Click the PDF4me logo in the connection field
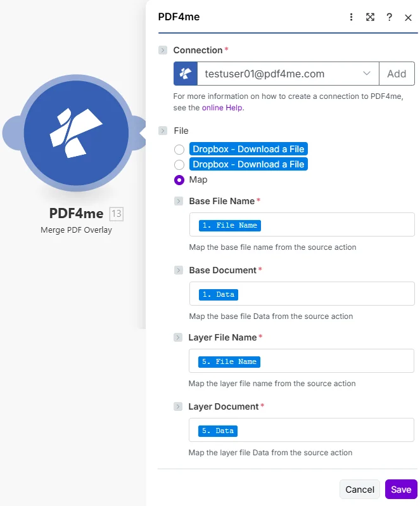 [186, 74]
